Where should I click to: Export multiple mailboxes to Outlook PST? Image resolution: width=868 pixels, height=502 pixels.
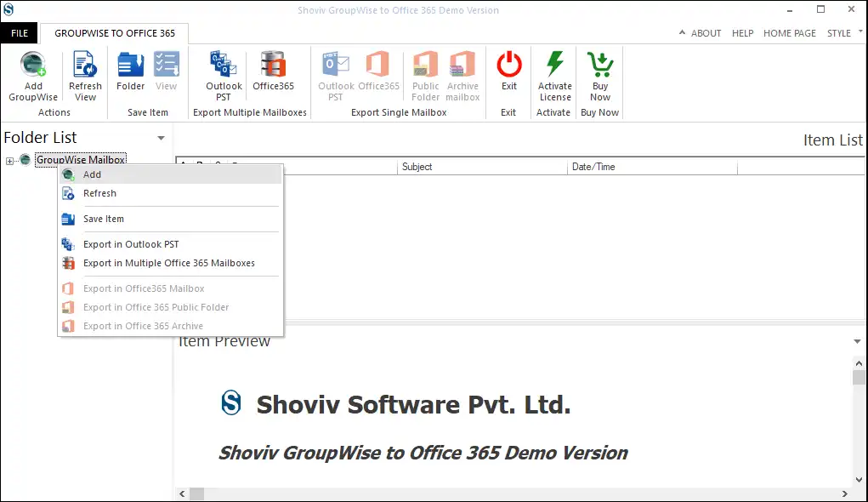(224, 76)
